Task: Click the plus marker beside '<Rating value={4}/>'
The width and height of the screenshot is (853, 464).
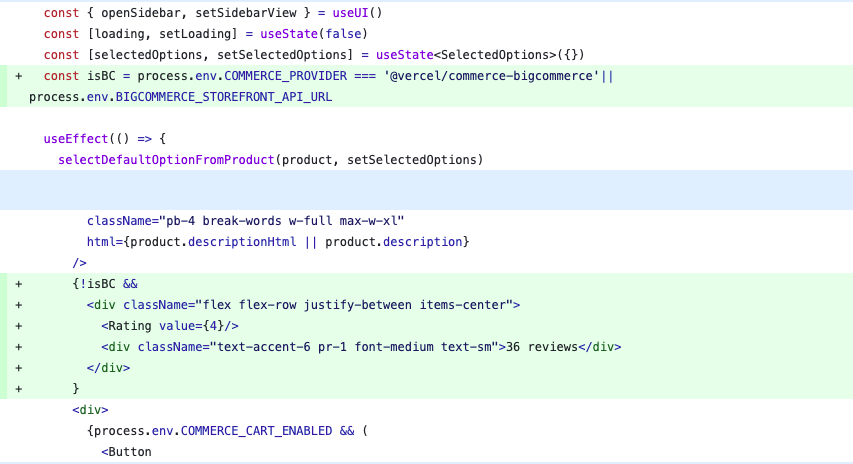Action: coord(18,326)
